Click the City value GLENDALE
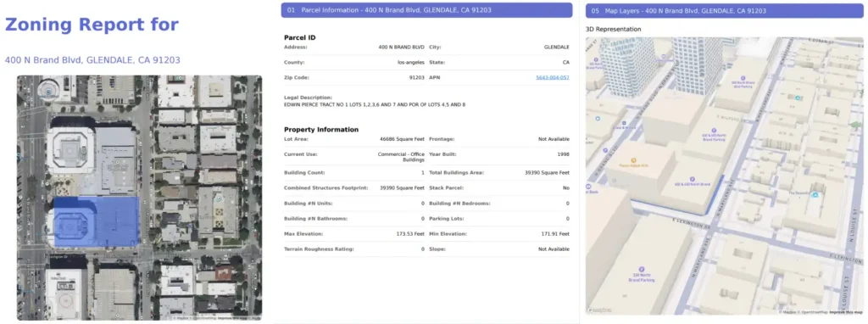The height and width of the screenshot is (324, 868). [557, 47]
